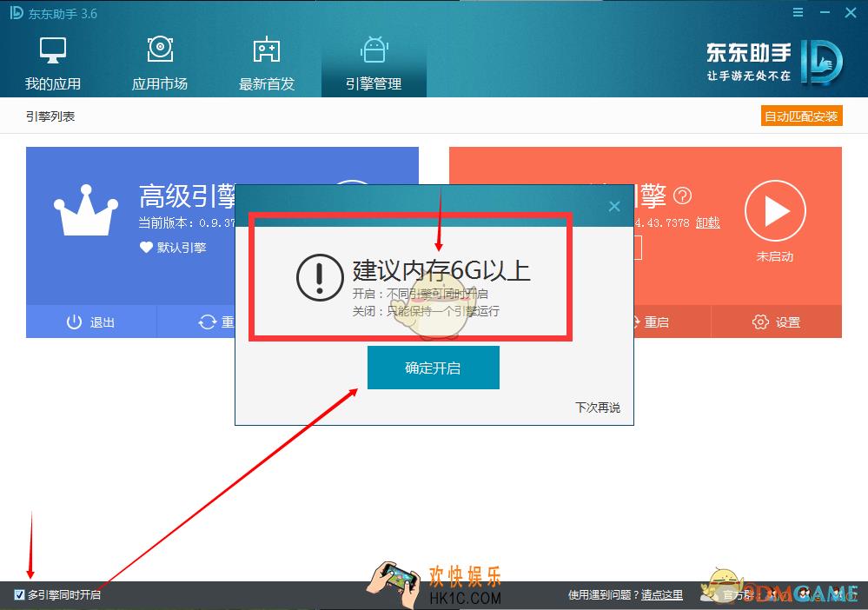Click 请点这里 help link

tap(661, 595)
